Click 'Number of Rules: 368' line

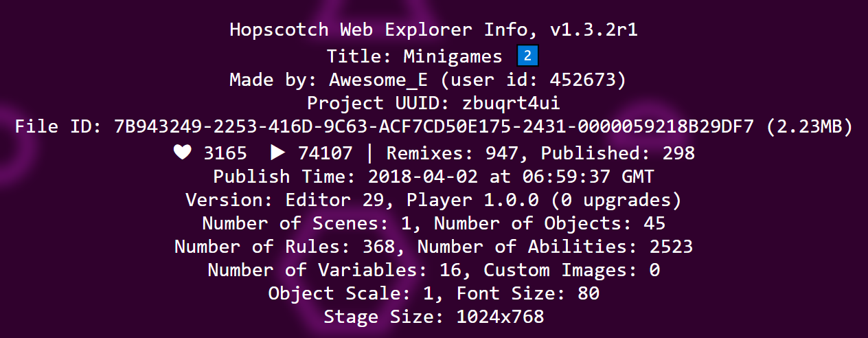(434, 247)
